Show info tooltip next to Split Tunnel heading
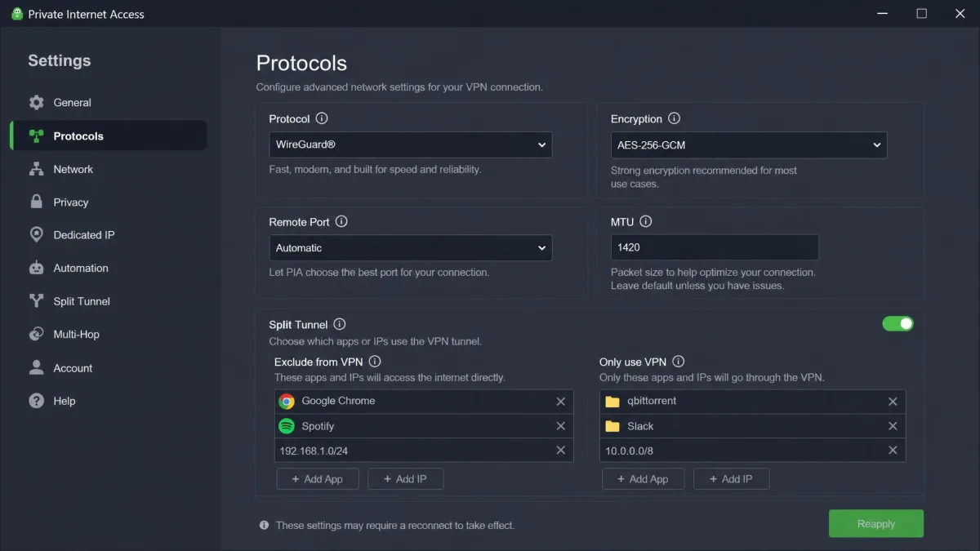Screen dimensions: 980x551 click(340, 324)
